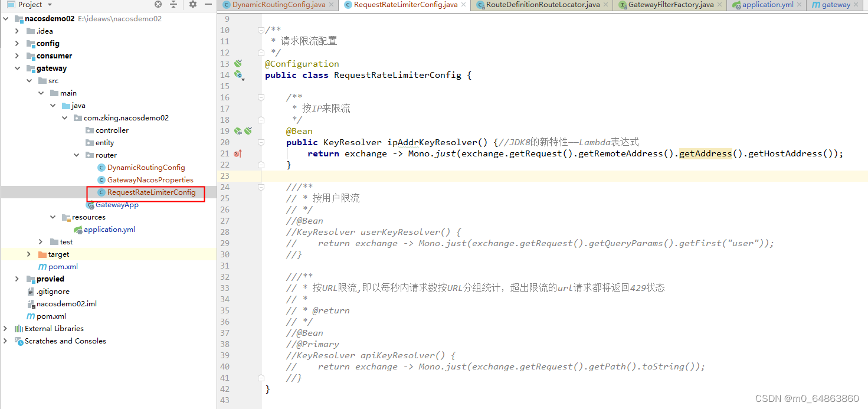Collapse the router package
The height and width of the screenshot is (409, 868).
click(77, 155)
